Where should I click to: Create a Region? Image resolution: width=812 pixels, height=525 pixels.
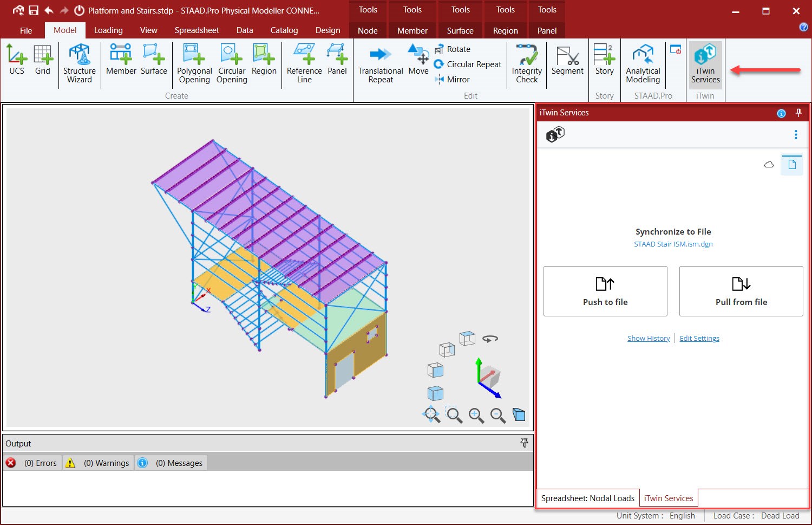click(x=264, y=60)
